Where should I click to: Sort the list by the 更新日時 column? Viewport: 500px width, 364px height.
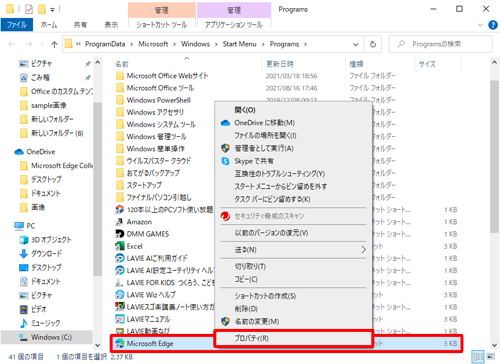click(280, 64)
